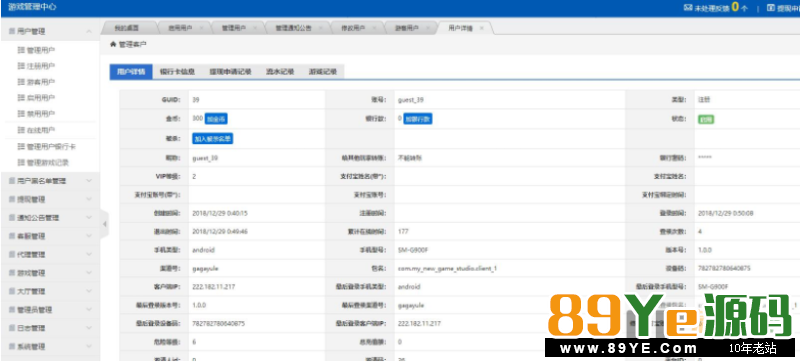Click the 提现管理 group icon
This screenshot has width=800, height=362.
[x=12, y=199]
